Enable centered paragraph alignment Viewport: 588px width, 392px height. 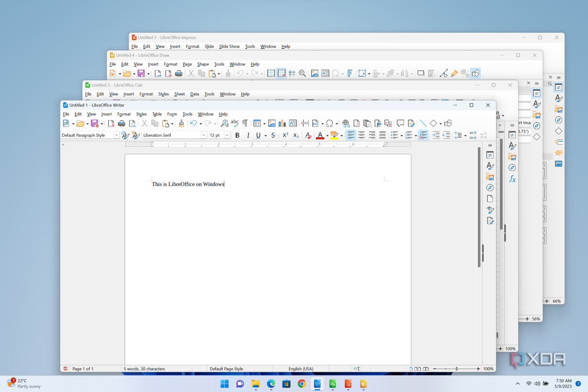pos(361,135)
